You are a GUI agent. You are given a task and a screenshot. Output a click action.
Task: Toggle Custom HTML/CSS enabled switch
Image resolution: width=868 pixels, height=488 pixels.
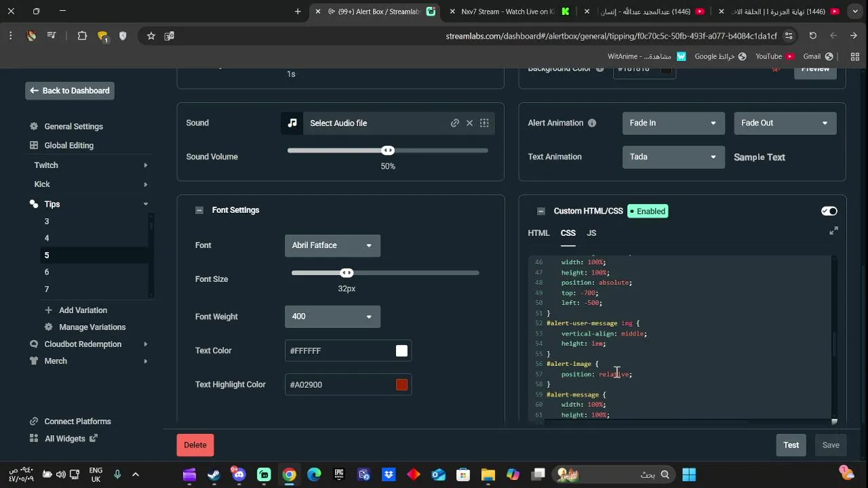829,211
